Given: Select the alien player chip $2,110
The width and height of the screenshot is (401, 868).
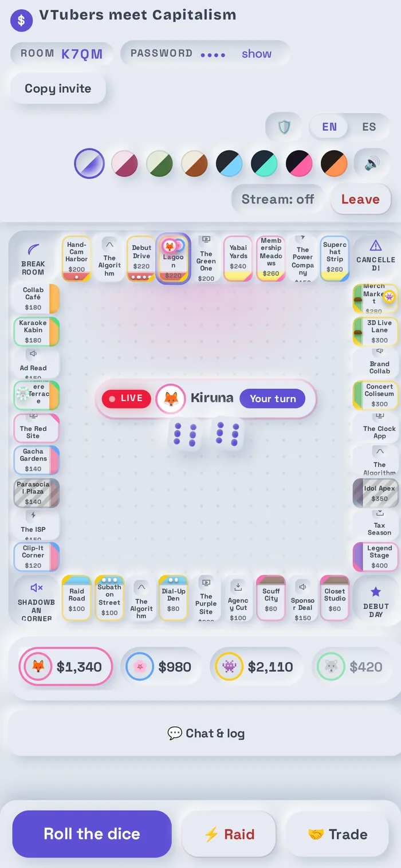Looking at the screenshot, I should click(x=257, y=667).
